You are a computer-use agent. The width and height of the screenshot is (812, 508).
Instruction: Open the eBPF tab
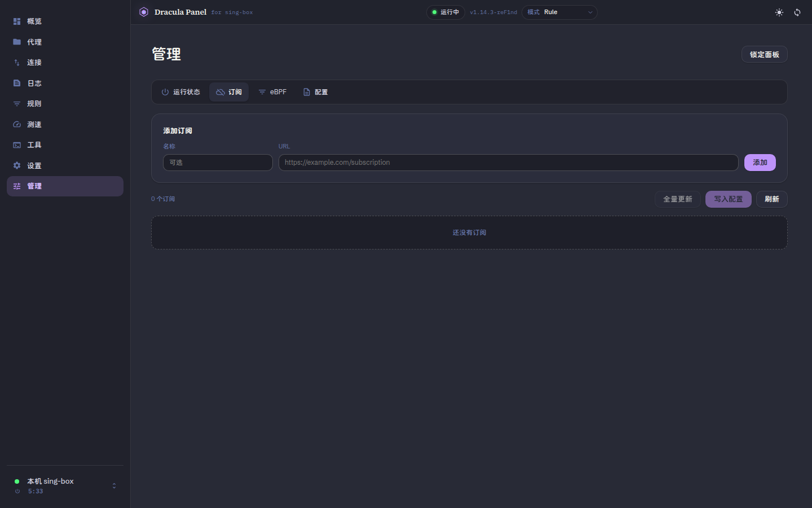(x=272, y=92)
